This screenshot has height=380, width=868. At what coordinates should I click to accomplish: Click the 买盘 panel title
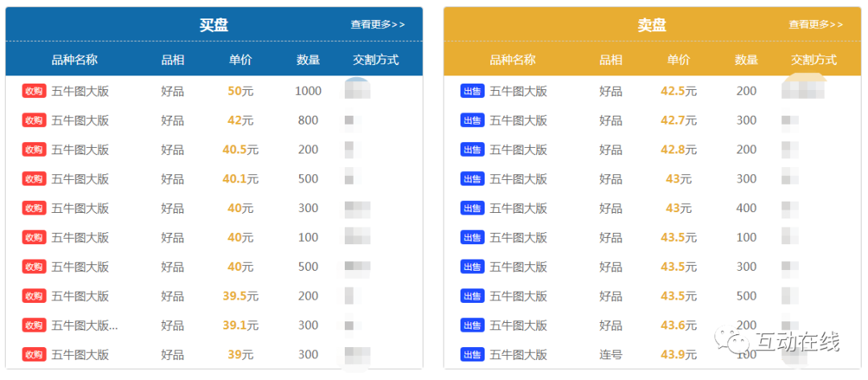214,24
